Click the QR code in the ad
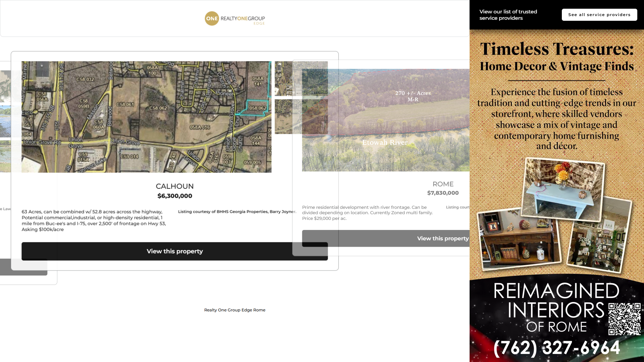Viewport: 644px width, 362px height. (625, 319)
